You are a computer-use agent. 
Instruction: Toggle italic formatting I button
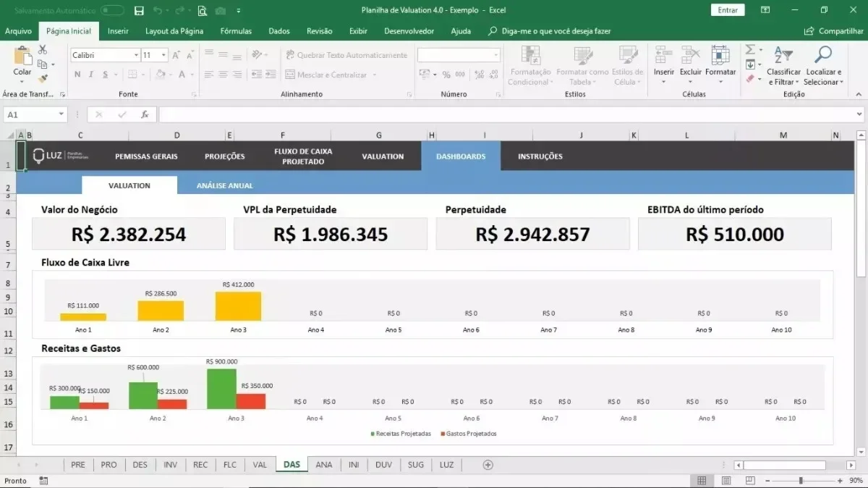click(x=91, y=75)
